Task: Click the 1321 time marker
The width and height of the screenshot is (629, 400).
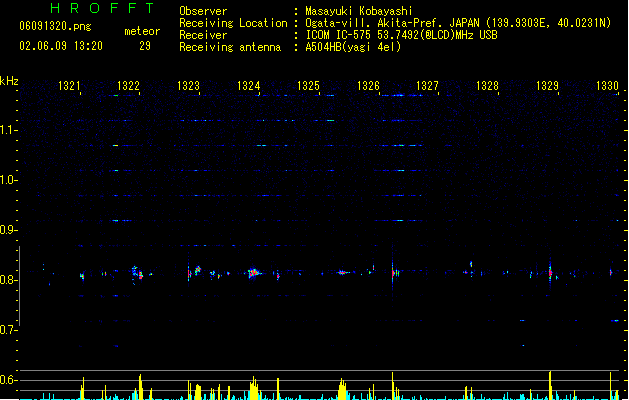Action: (x=69, y=86)
